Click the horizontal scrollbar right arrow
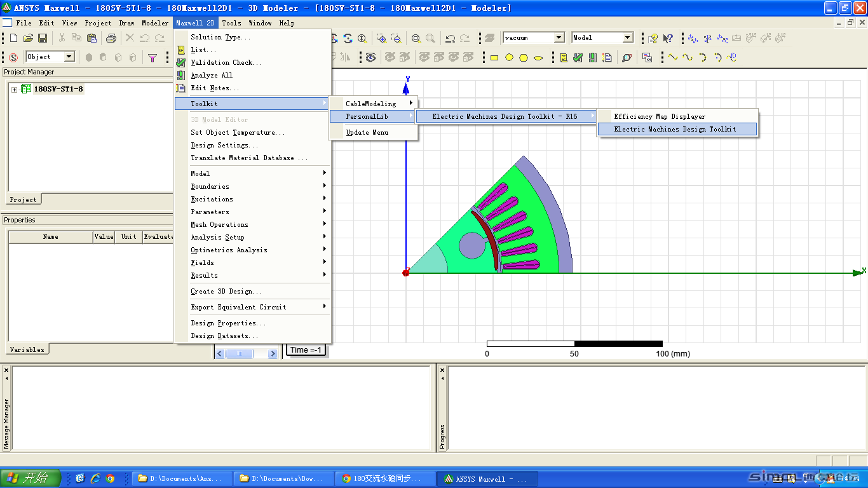The height and width of the screenshot is (488, 868). pos(273,353)
